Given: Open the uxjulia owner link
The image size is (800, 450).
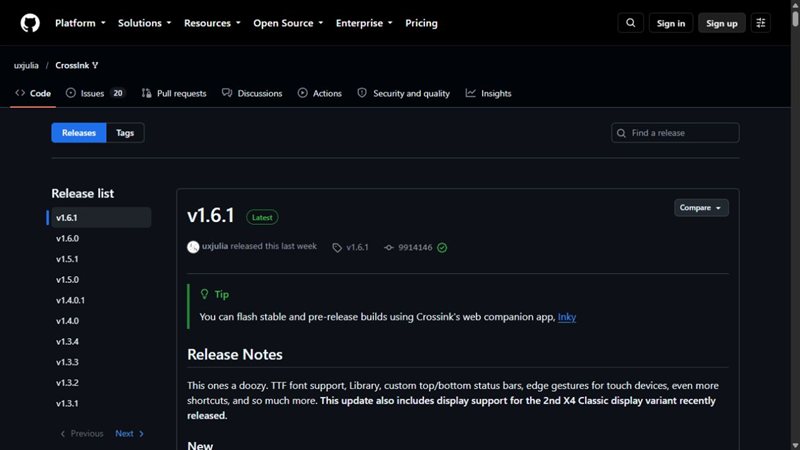Looking at the screenshot, I should pyautogui.click(x=26, y=65).
